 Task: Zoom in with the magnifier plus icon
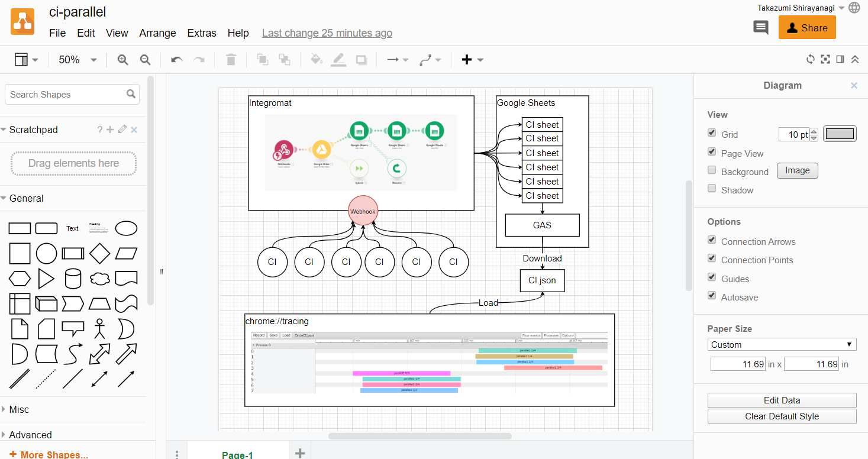coord(122,60)
